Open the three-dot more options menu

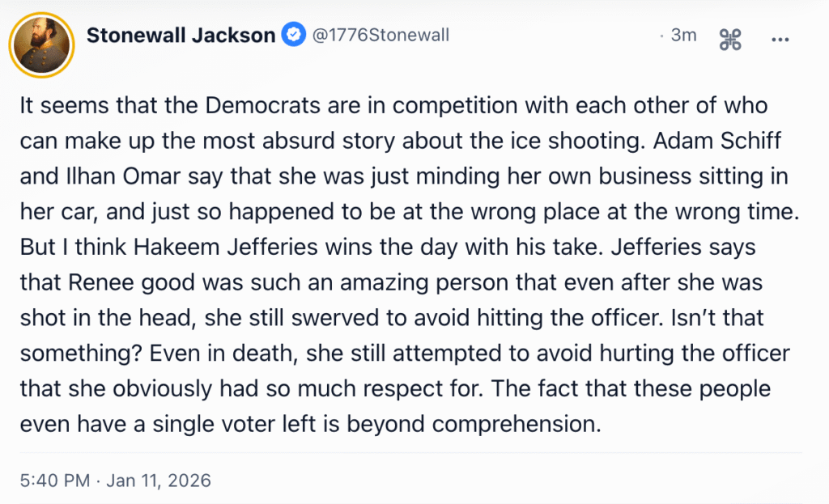[780, 40]
